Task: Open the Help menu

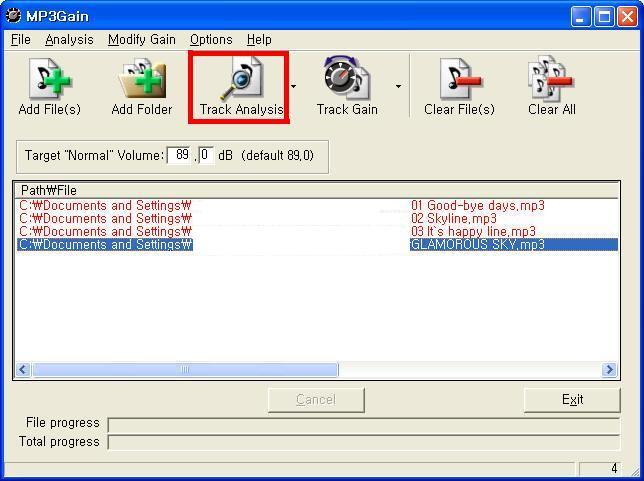Action: pos(259,39)
